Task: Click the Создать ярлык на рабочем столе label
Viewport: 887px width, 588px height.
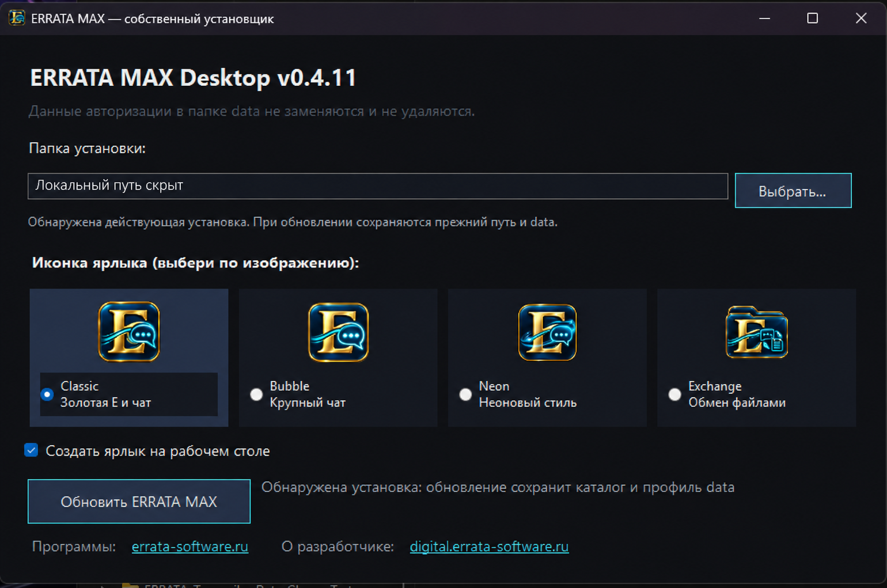Action: coord(158,451)
